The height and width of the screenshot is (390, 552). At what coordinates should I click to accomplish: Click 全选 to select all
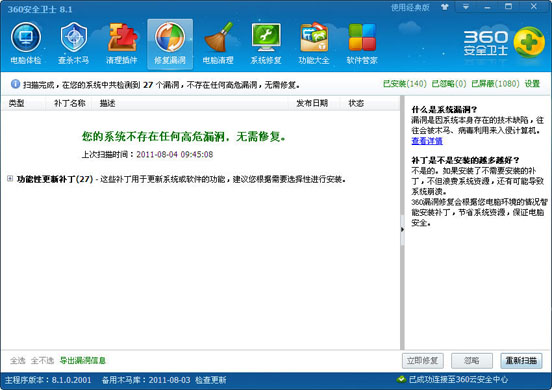(18, 360)
